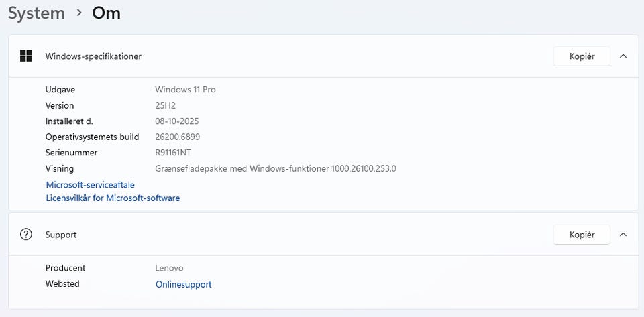
Task: Click the breadcrumb arrow between System and Om
Action: tap(79, 13)
